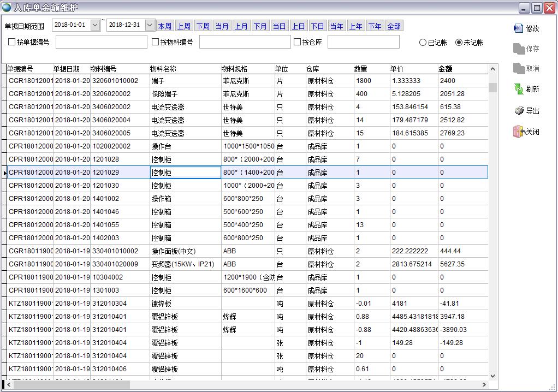Enable the 按物料编号 checkbox

[155, 42]
